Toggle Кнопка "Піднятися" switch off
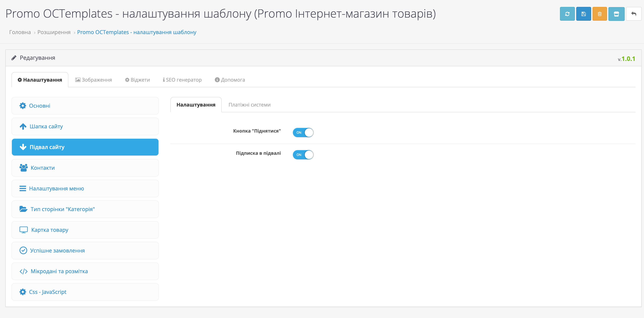This screenshot has width=644, height=318. click(x=303, y=132)
